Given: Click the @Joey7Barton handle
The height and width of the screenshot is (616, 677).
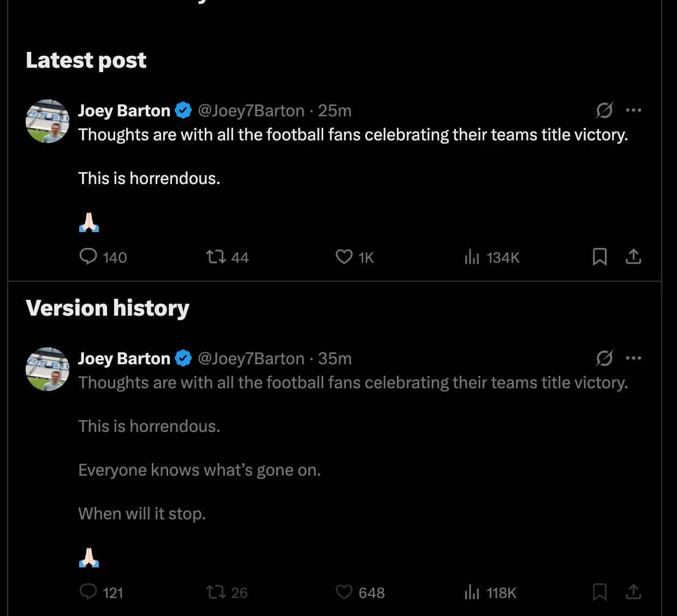Looking at the screenshot, I should tap(252, 110).
